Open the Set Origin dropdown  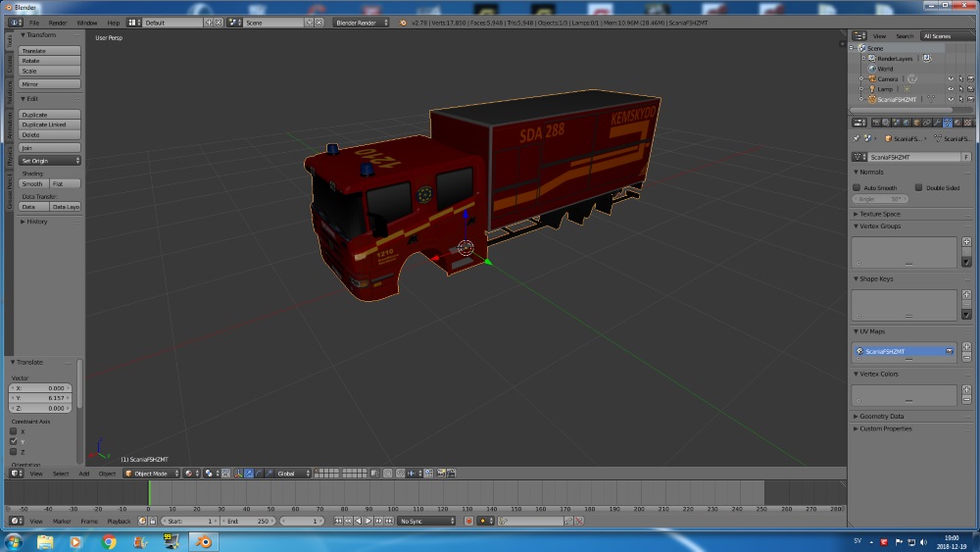(49, 161)
